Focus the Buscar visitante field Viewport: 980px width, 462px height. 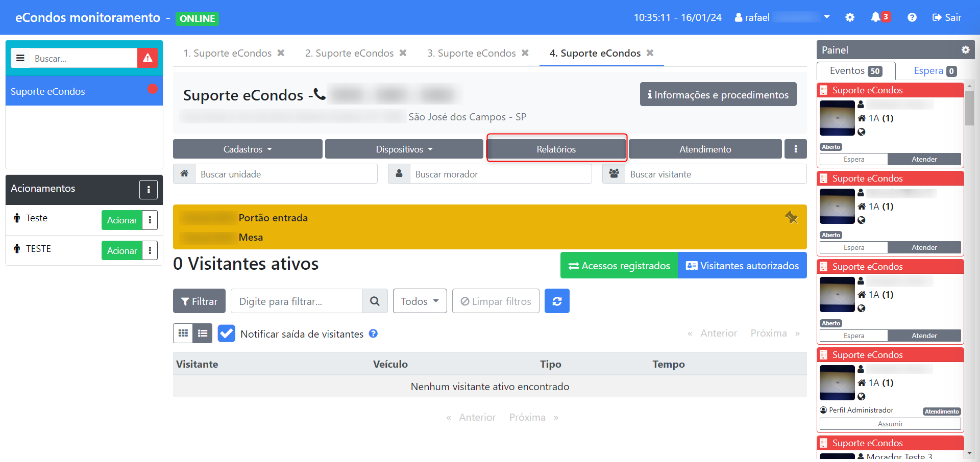tap(716, 174)
